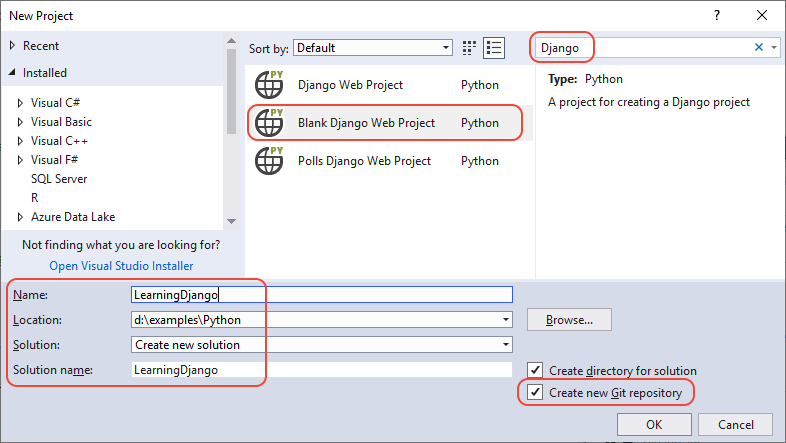
Task: Open the help question mark
Action: 716,16
